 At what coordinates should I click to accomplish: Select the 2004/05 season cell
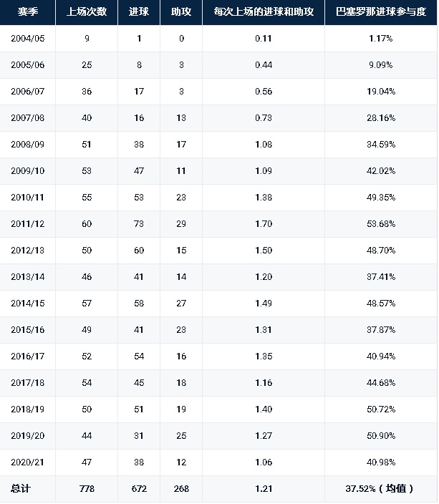point(28,39)
